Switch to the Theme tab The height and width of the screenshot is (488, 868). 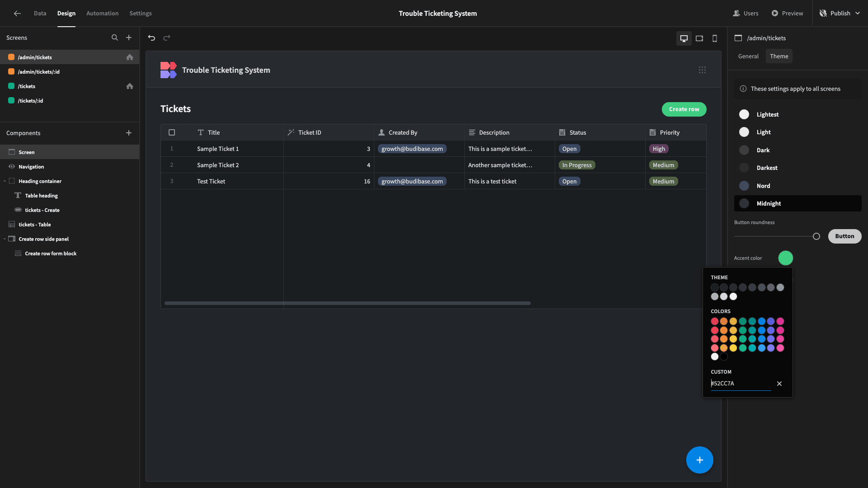coord(779,56)
